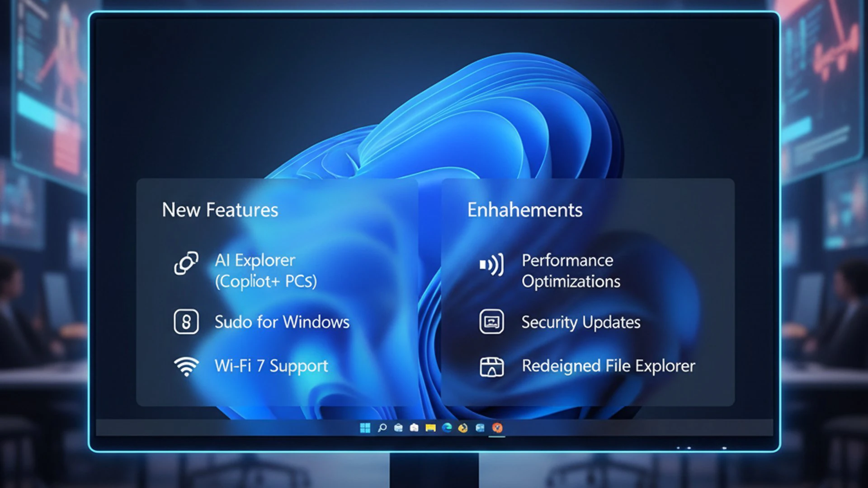The image size is (868, 488).
Task: Click the Wi-Fi 7 Support signal icon
Action: tap(186, 366)
